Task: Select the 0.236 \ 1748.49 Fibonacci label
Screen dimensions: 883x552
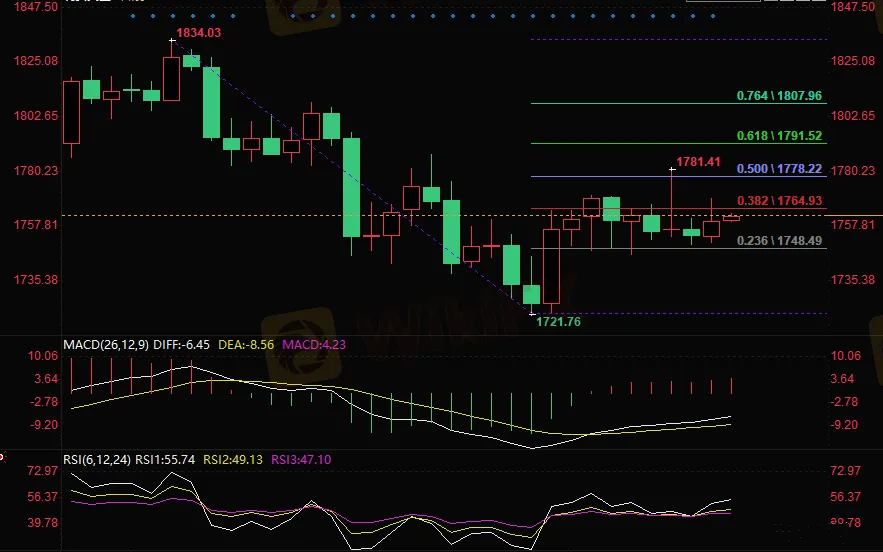Action: click(x=779, y=241)
